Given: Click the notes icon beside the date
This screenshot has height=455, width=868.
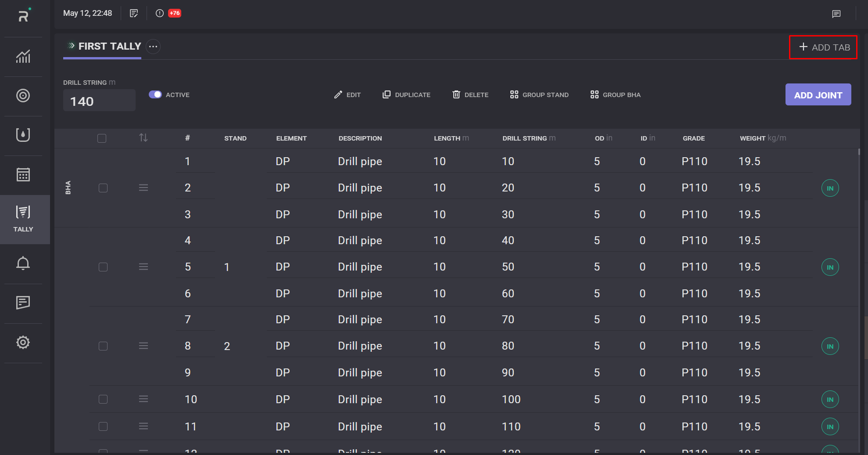Looking at the screenshot, I should pos(134,13).
